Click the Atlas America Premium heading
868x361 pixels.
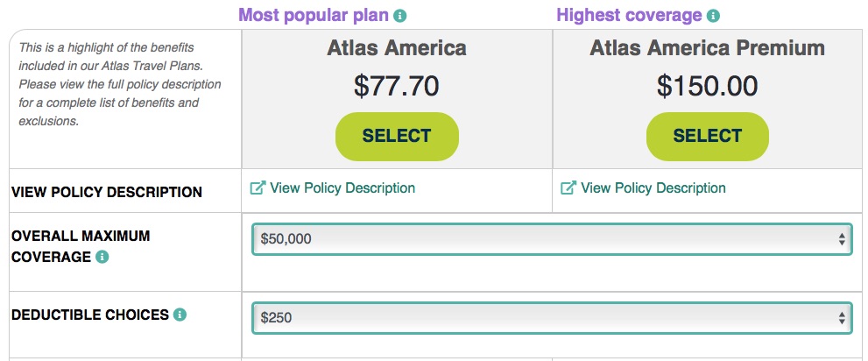coord(708,48)
